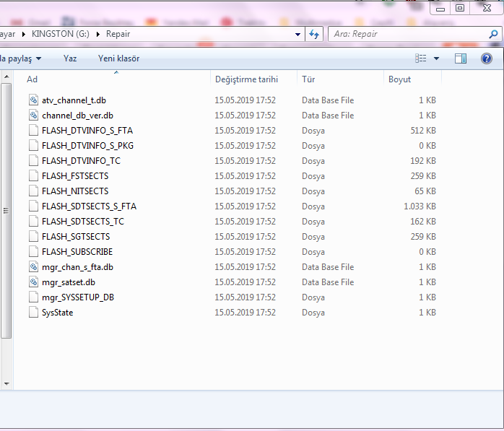Show the preview pane
Screen dimensions: 504x431
coord(461,58)
